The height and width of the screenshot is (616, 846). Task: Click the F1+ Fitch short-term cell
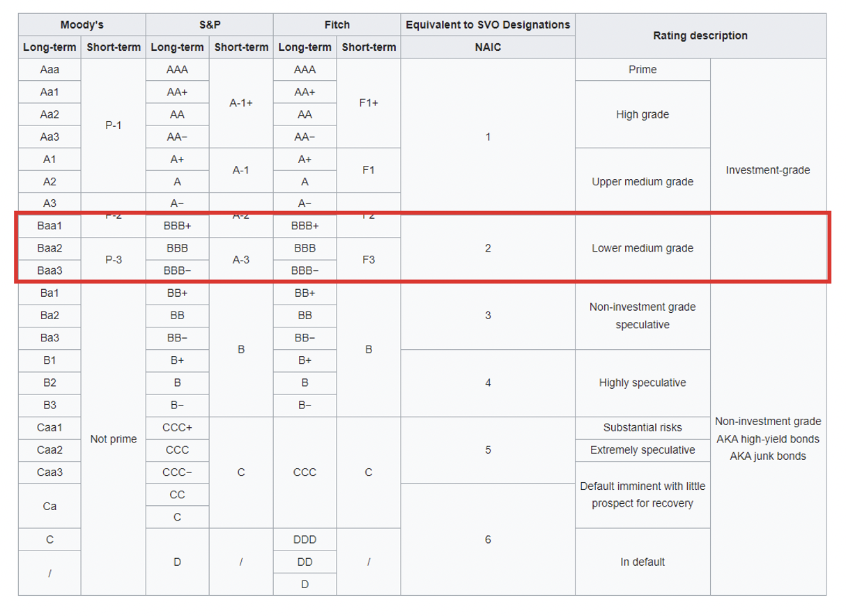tap(369, 103)
